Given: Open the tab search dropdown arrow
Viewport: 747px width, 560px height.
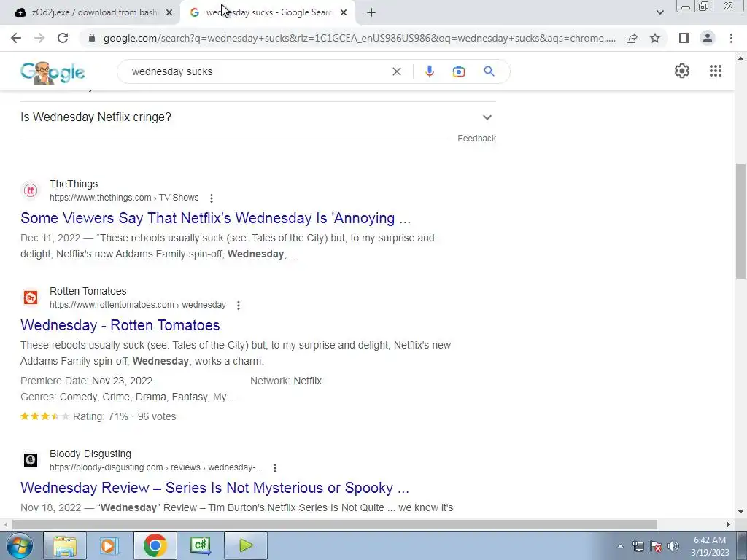Looking at the screenshot, I should click(x=659, y=12).
